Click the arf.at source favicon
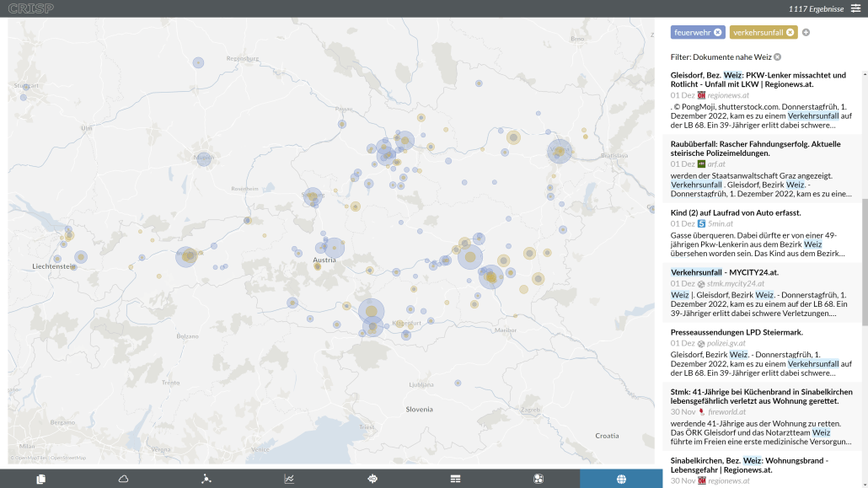The height and width of the screenshot is (488, 868). (701, 164)
